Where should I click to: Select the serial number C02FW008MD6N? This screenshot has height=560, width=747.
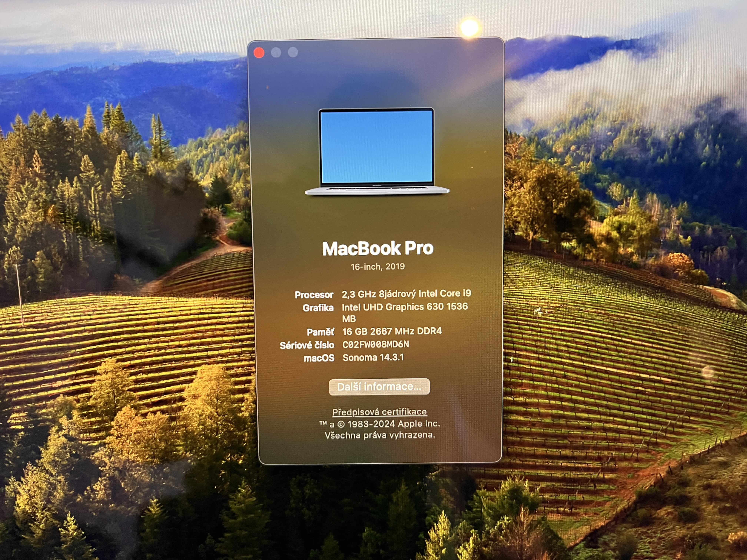376,344
